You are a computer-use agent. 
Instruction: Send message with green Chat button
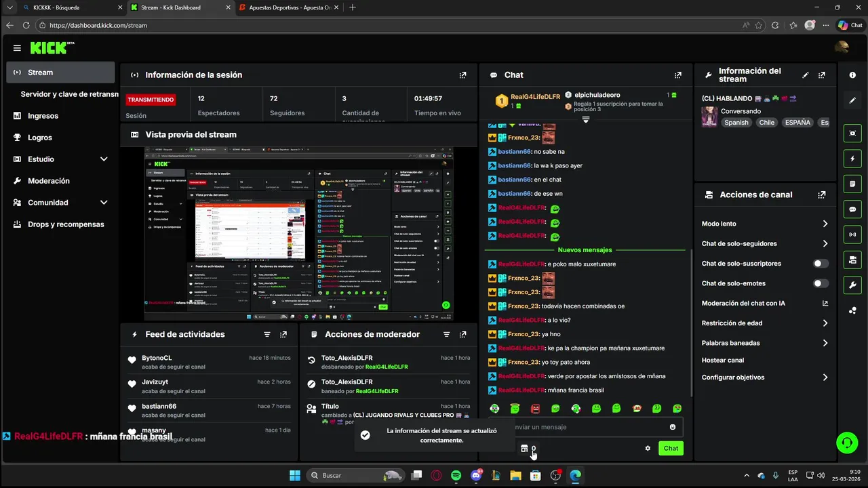click(x=671, y=448)
